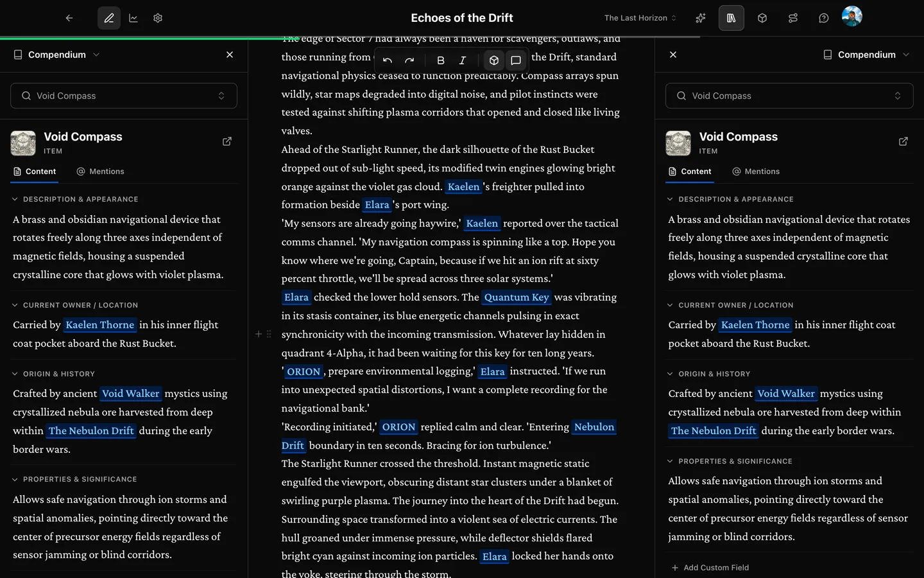Collapse right Properties & Significance section
This screenshot has height=578, width=924.
730,461
